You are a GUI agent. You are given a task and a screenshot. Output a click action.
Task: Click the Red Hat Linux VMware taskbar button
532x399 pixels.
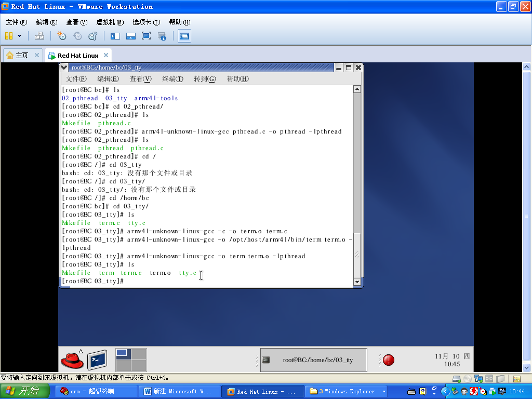point(262,392)
